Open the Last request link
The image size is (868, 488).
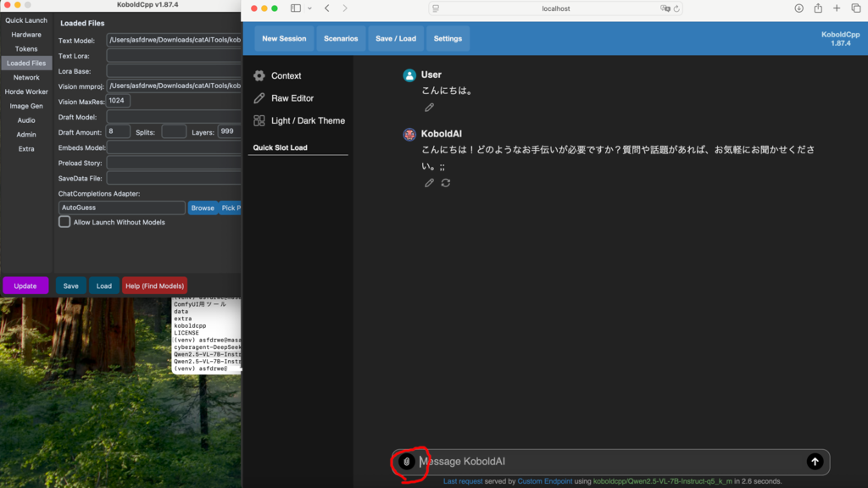tap(463, 481)
